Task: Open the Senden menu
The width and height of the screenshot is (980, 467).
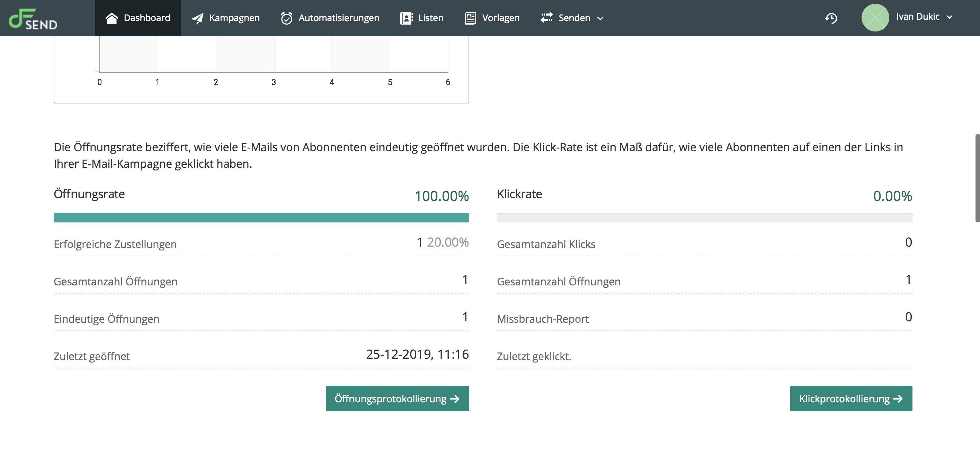Action: [572, 18]
